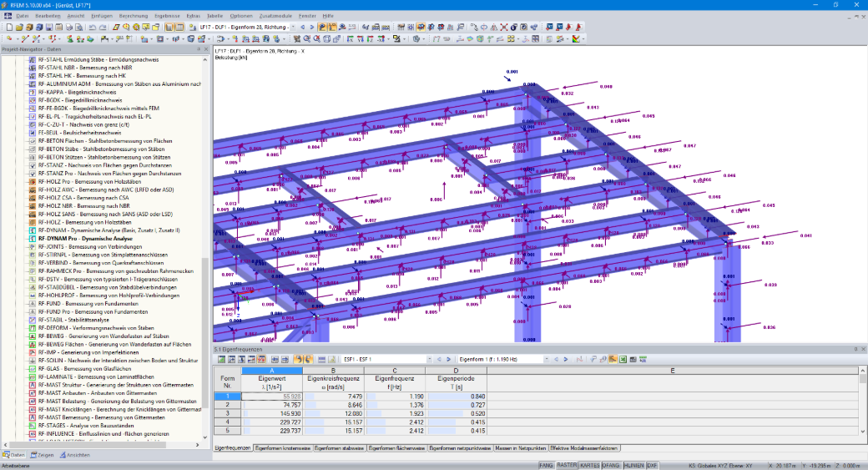This screenshot has height=470, width=868.
Task: Open the Zeigen navigator tab
Action: coord(42,455)
